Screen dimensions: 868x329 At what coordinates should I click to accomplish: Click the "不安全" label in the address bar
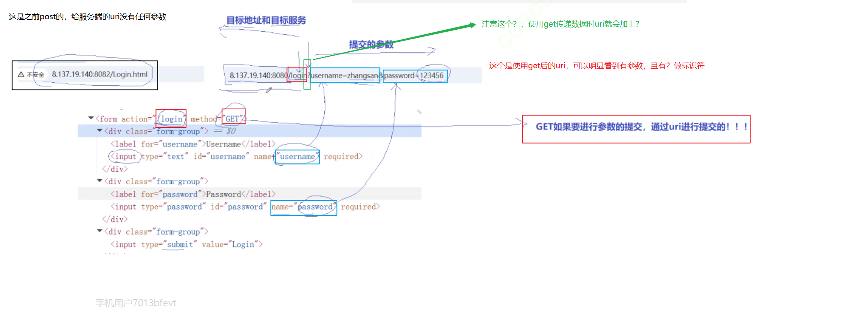[35, 75]
